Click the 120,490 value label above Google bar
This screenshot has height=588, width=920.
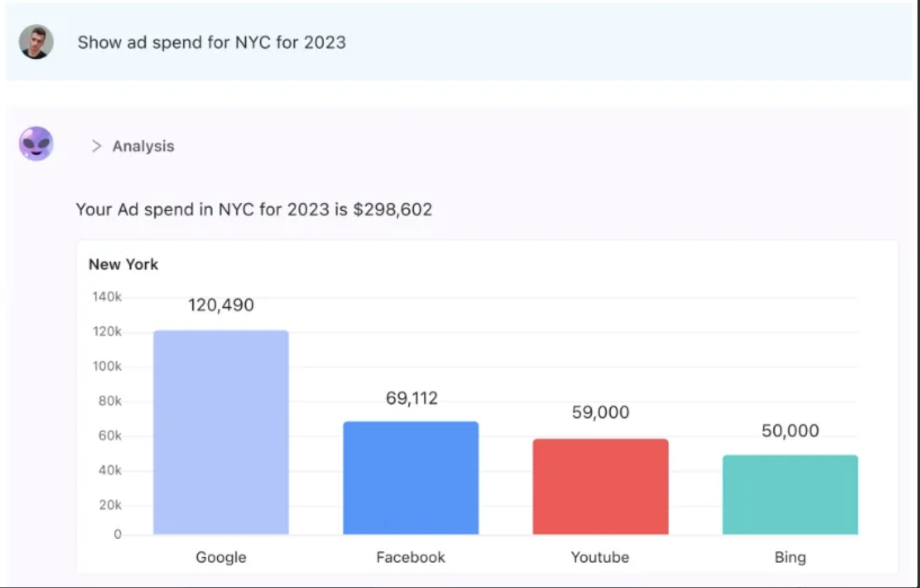[220, 305]
